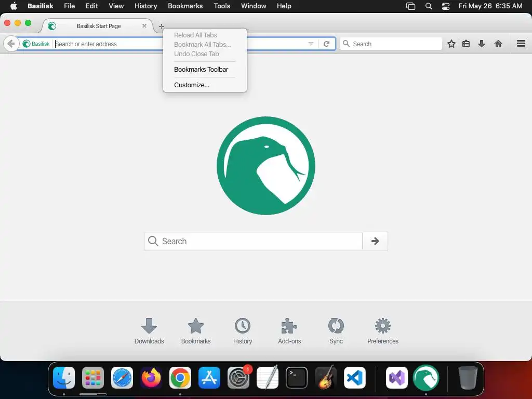Viewport: 532px width, 399px height.
Task: Submit search with the arrow button
Action: click(375, 241)
